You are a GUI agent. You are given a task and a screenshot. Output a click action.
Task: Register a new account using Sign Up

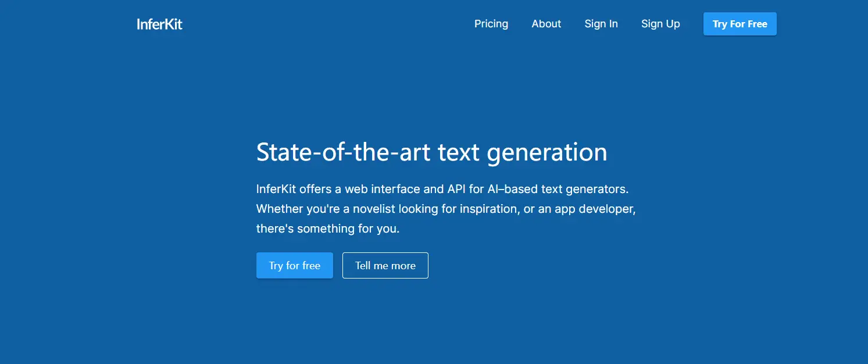(660, 24)
